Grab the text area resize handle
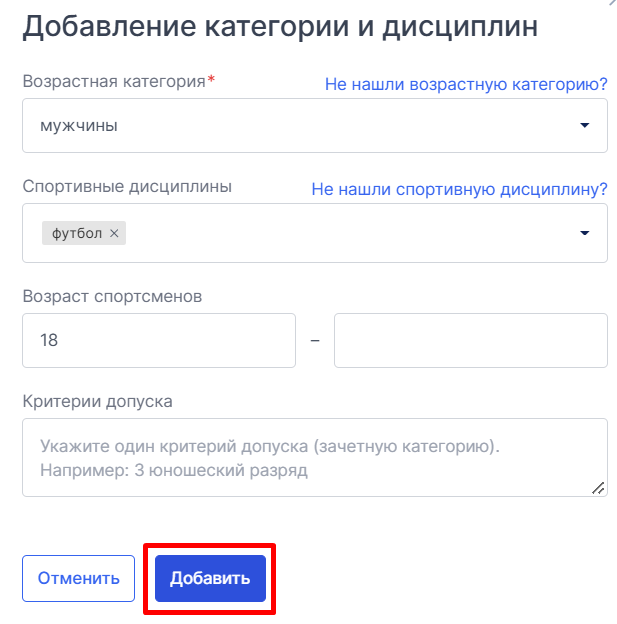The image size is (617, 624). point(598,488)
